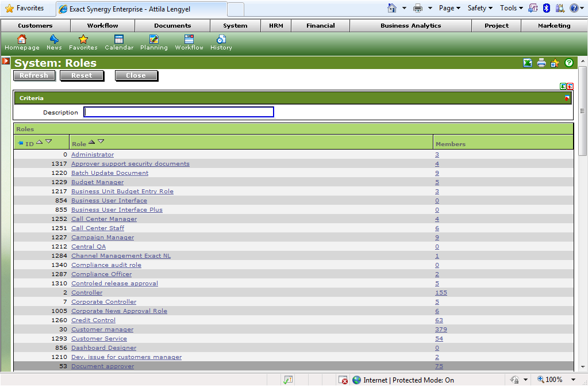Image resolution: width=588 pixels, height=386 pixels.
Task: Click the browser Home icon
Action: pyautogui.click(x=392, y=8)
